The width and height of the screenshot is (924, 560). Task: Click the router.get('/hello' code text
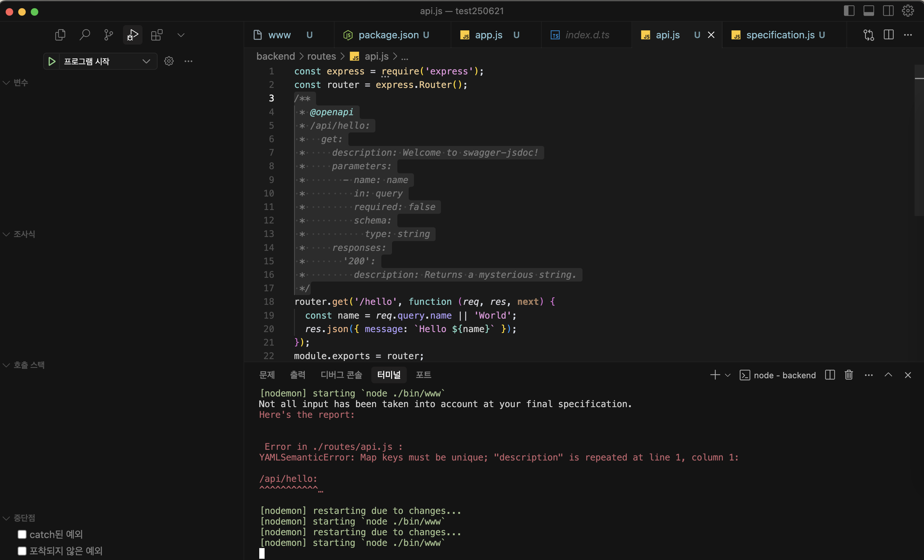(345, 302)
